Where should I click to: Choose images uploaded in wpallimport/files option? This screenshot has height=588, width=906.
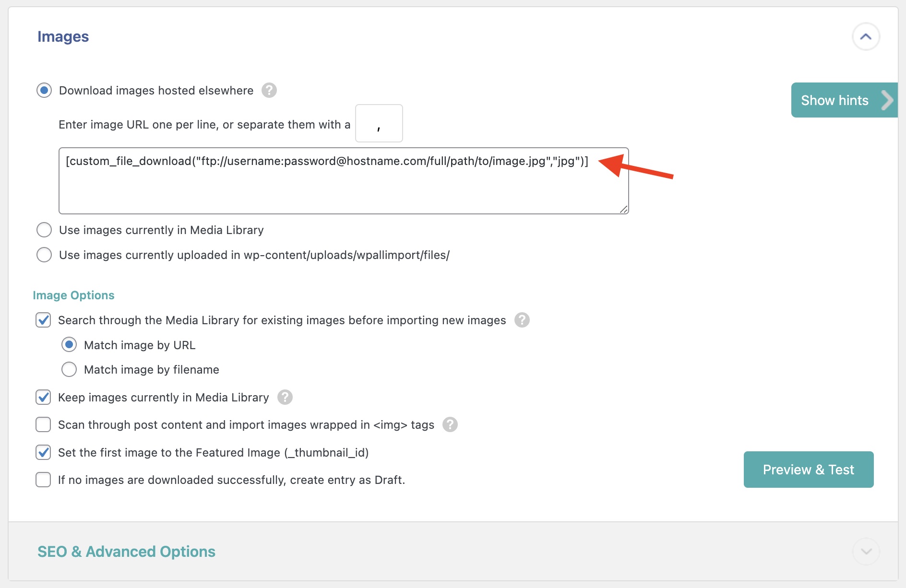coord(44,255)
